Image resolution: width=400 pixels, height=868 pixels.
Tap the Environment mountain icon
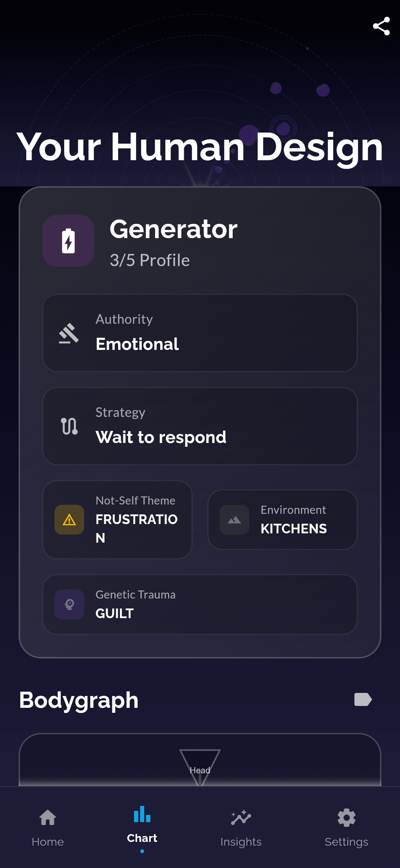[234, 520]
